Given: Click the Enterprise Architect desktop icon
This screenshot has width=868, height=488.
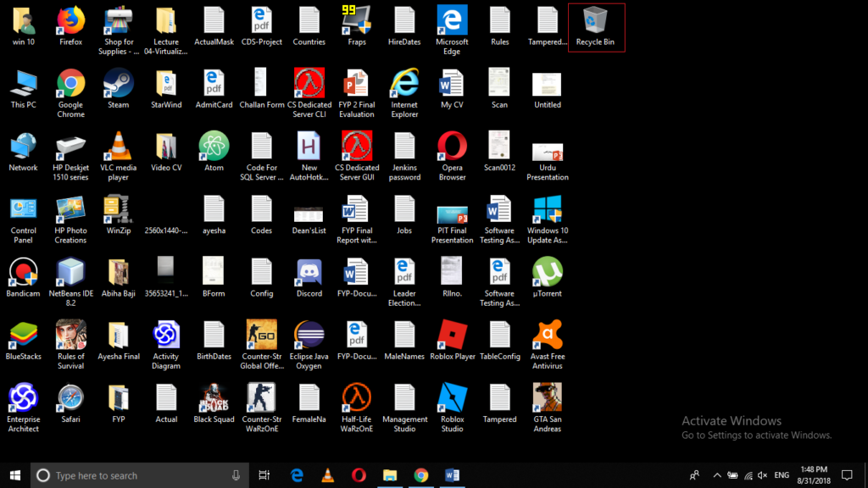Looking at the screenshot, I should point(23,408).
